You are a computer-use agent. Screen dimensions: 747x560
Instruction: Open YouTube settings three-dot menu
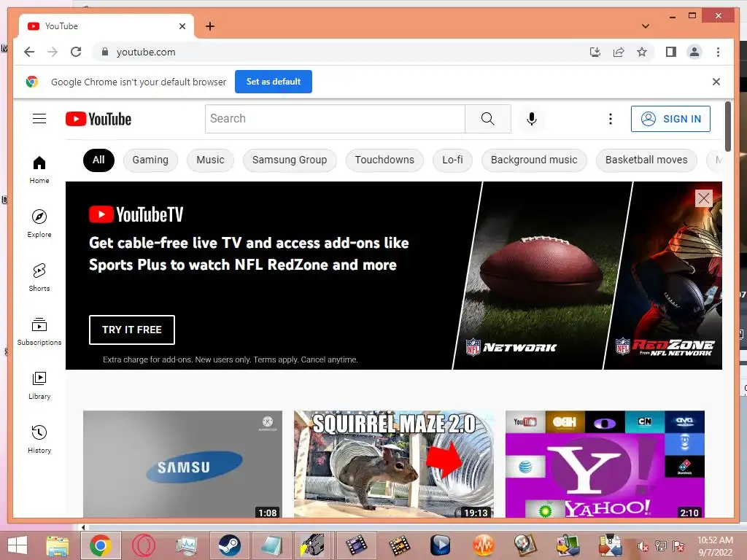point(611,119)
